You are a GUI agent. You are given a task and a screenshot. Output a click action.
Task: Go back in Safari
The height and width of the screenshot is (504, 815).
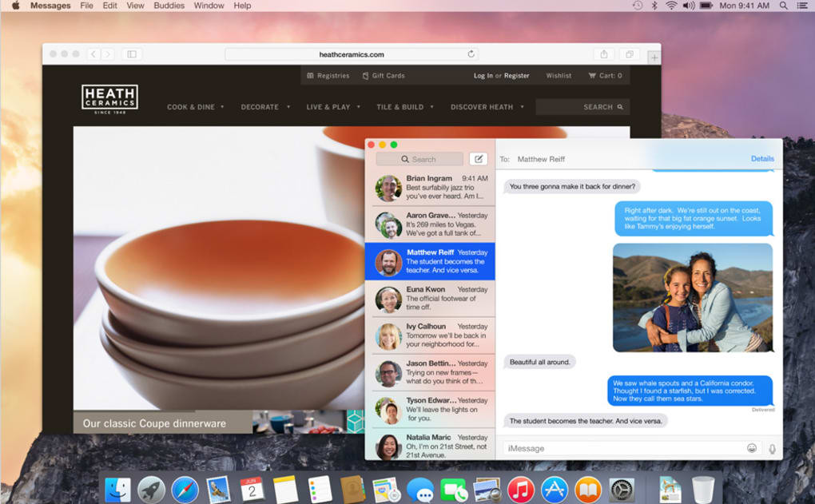pyautogui.click(x=93, y=54)
